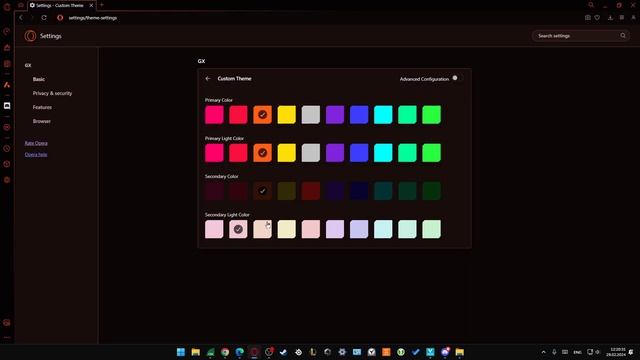This screenshot has width=640, height=360.
Task: Pick pale cyan Secondary Light Color swatch
Action: [383, 229]
